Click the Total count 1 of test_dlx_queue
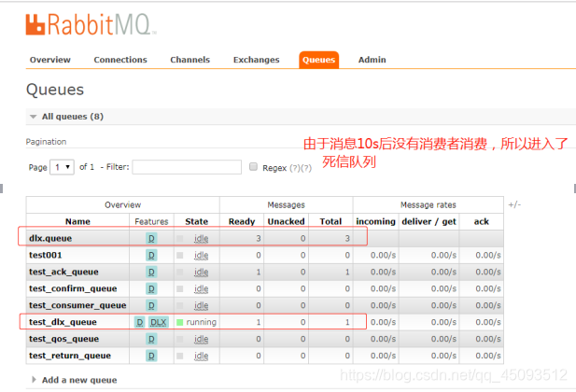 pos(347,322)
